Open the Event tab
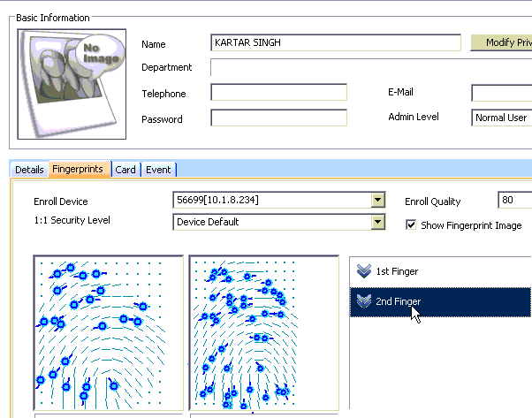The width and height of the screenshot is (532, 418). (x=158, y=170)
